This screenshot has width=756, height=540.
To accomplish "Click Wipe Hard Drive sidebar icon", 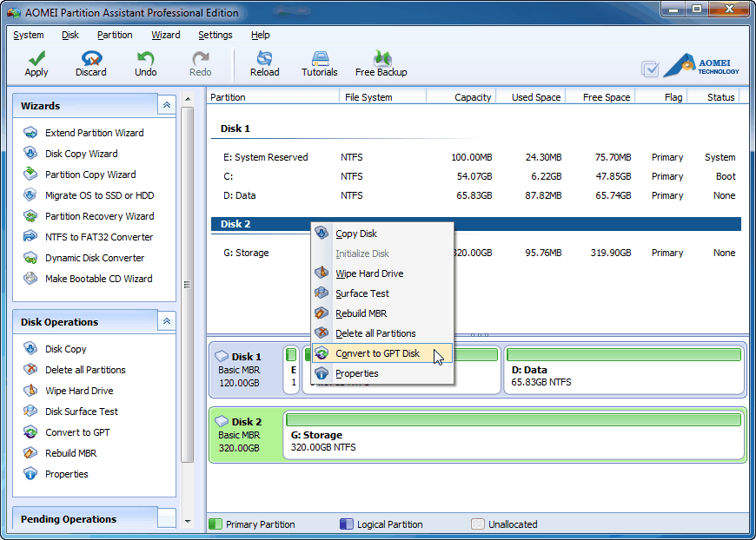I will (30, 390).
